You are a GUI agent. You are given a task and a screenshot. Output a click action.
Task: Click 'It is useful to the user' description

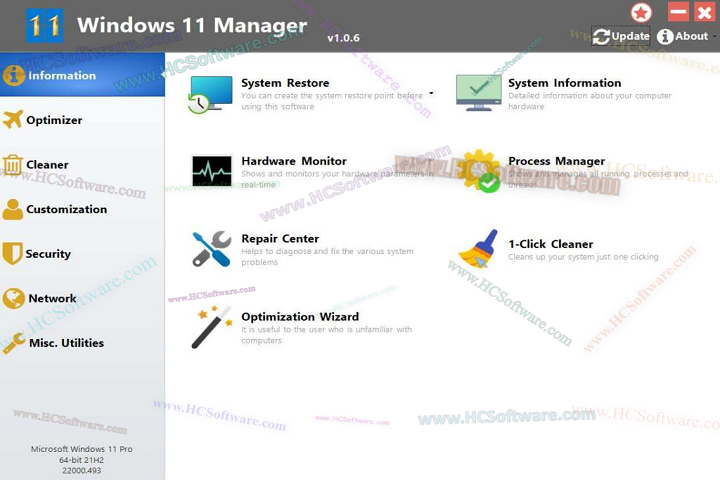tap(326, 335)
